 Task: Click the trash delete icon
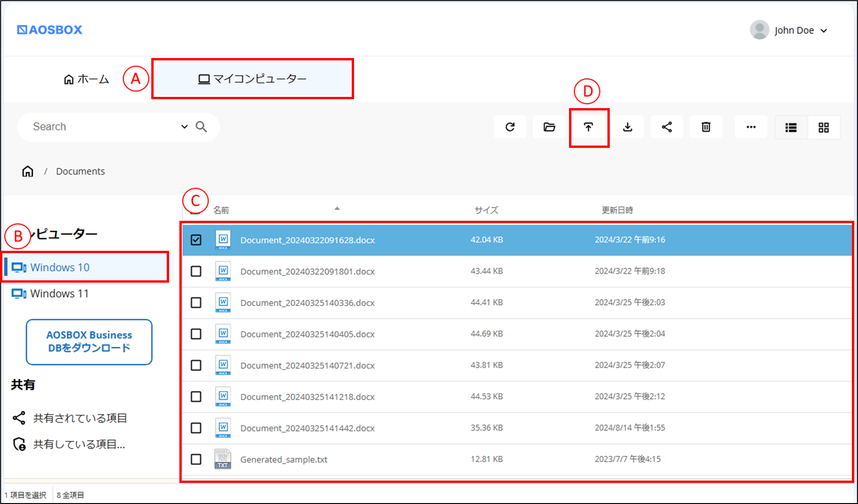coord(706,127)
